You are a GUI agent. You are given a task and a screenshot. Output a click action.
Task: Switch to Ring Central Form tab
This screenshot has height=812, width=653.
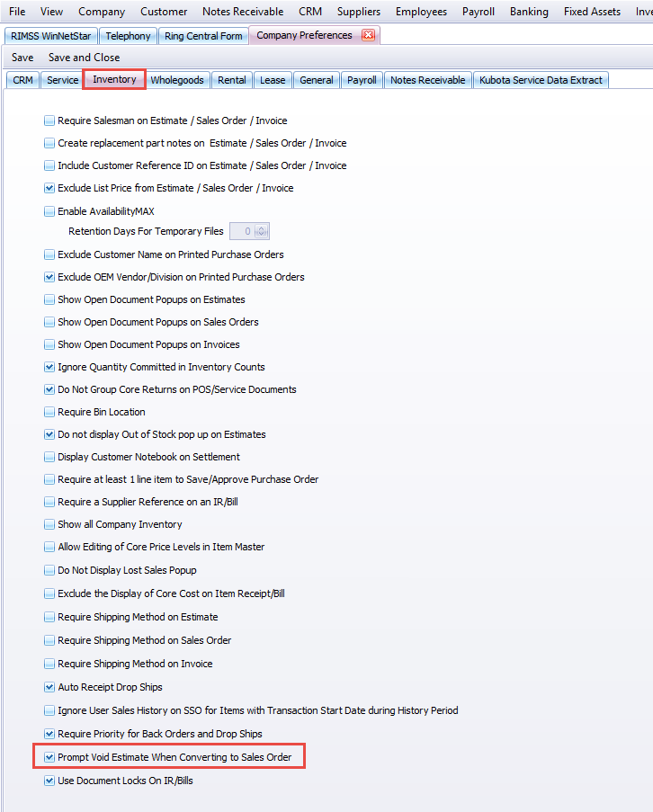[x=203, y=36]
